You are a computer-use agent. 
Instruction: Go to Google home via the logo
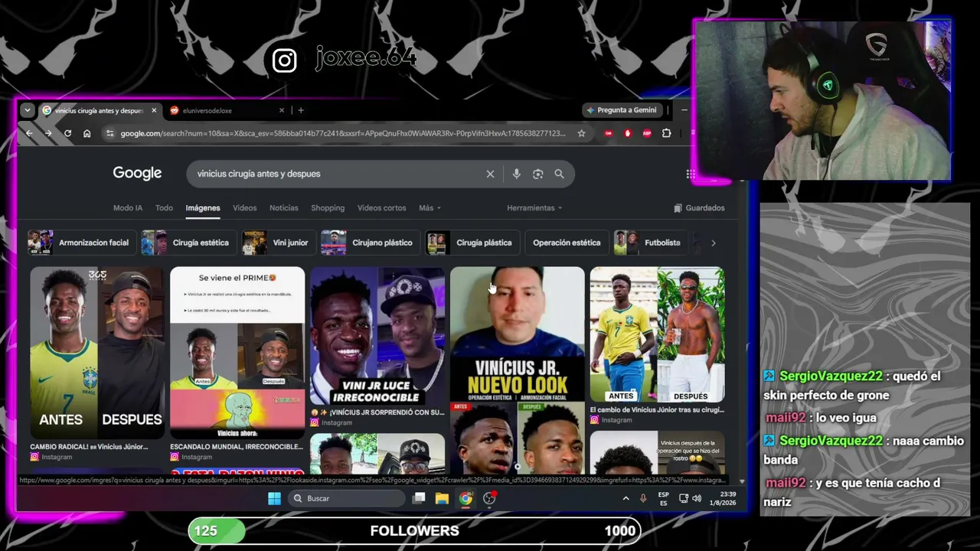(137, 173)
